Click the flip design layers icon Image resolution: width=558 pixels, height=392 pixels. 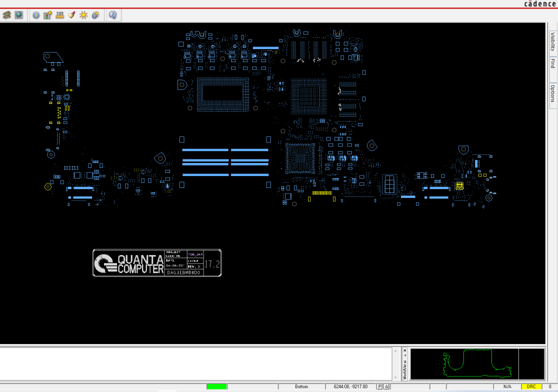pyautogui.click(x=7, y=15)
